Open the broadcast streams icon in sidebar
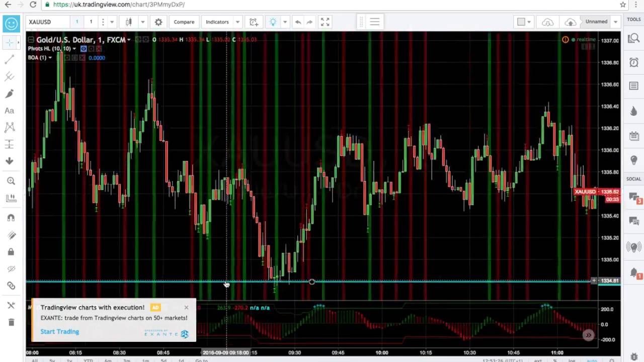Image resolution: width=644 pixels, height=362 pixels. (x=634, y=247)
